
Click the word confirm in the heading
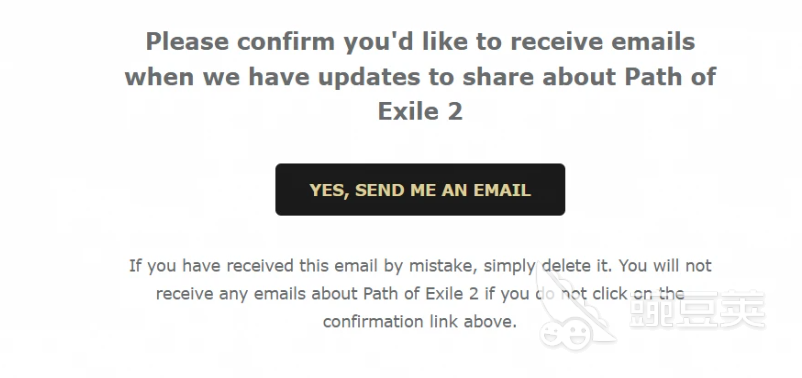[285, 41]
